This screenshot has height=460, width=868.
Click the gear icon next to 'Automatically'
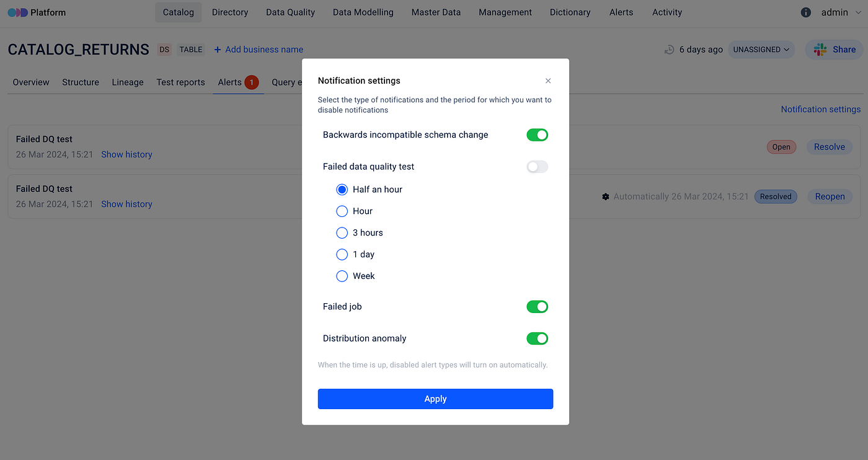[606, 197]
